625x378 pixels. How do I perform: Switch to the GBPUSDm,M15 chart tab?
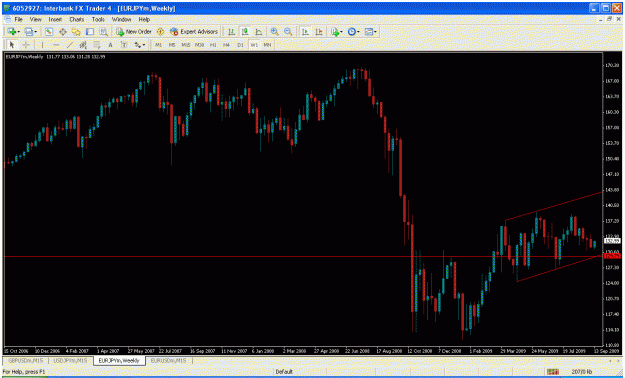click(26, 360)
